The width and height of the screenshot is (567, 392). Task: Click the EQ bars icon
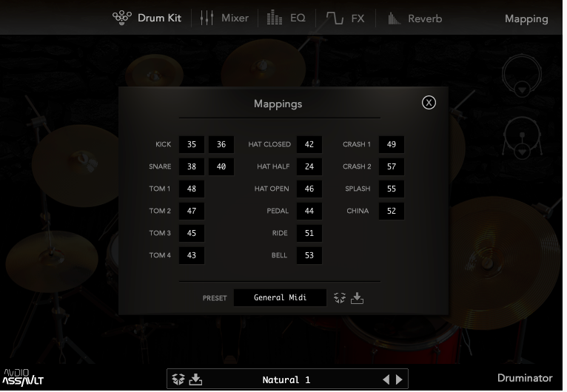tap(275, 18)
